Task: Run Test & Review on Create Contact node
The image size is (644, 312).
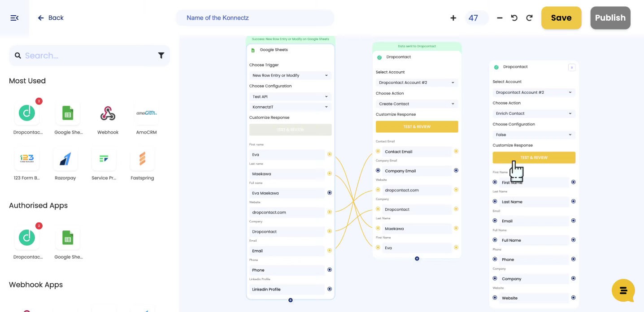Action: coord(417,126)
